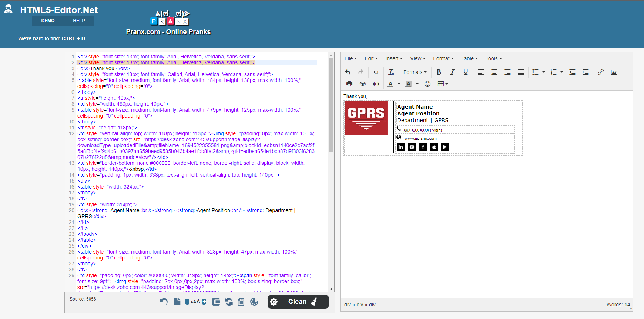Image resolution: width=644 pixels, height=319 pixels.
Task: Click the insert media icon
Action: [x=376, y=84]
